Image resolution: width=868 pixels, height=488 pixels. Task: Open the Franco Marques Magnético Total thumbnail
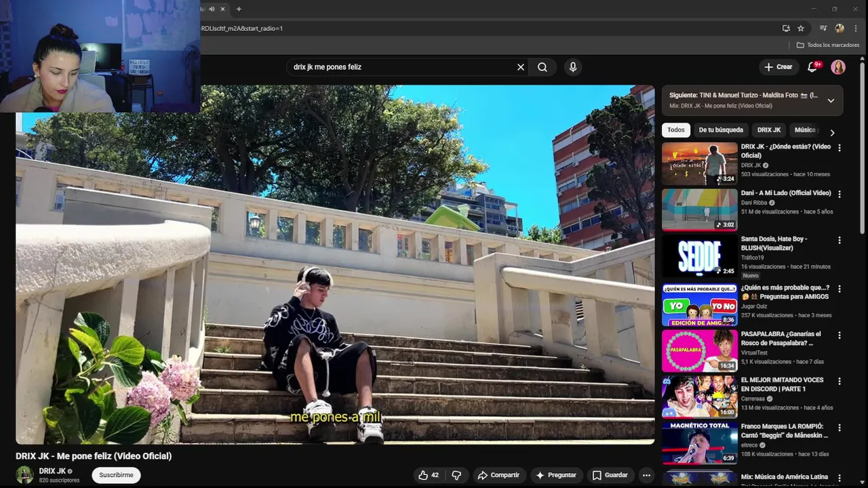coord(699,443)
